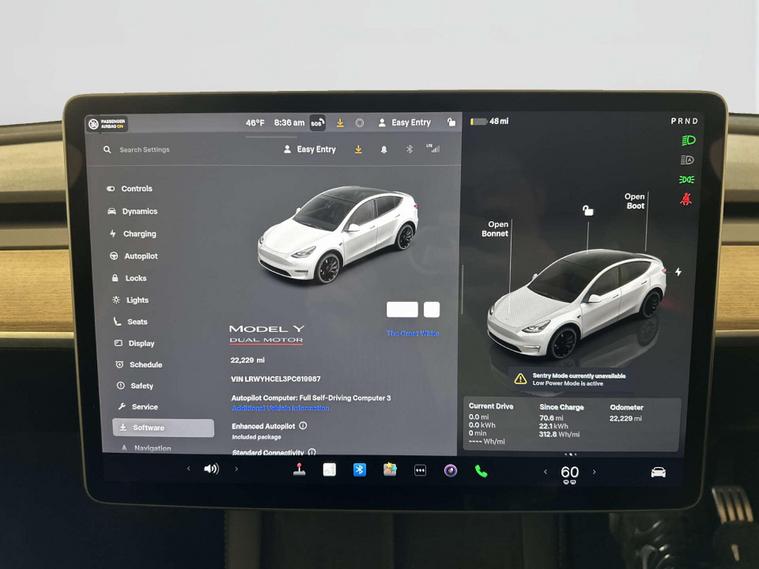Tap the software download arrow in settings header

358,150
